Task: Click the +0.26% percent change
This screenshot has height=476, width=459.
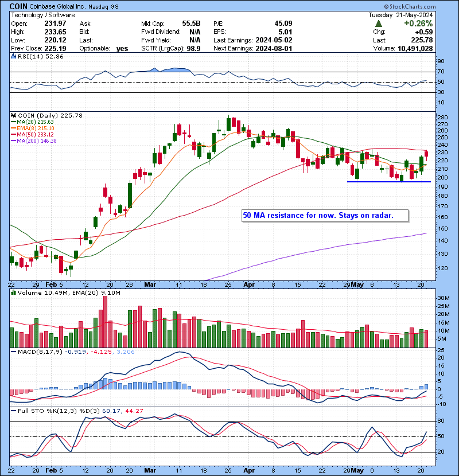Action: [418, 24]
